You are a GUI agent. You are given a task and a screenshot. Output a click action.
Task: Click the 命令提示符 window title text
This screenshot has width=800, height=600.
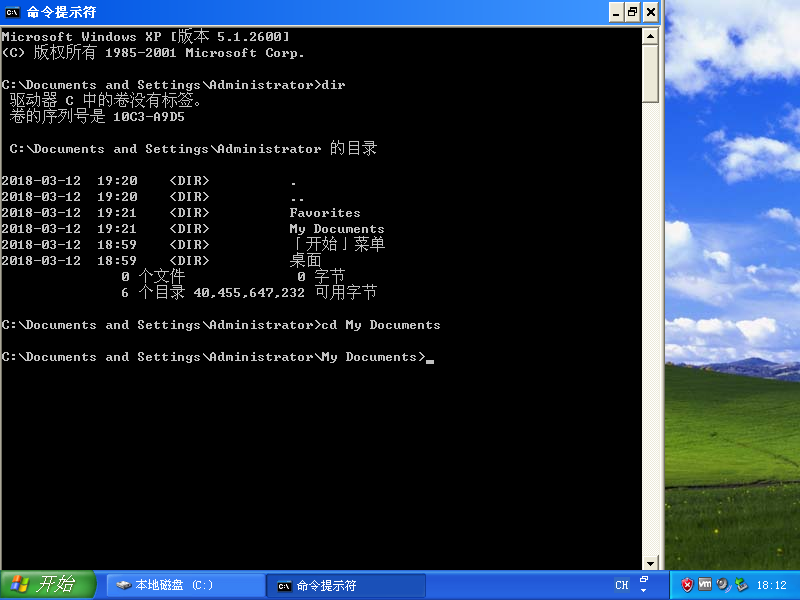click(61, 12)
